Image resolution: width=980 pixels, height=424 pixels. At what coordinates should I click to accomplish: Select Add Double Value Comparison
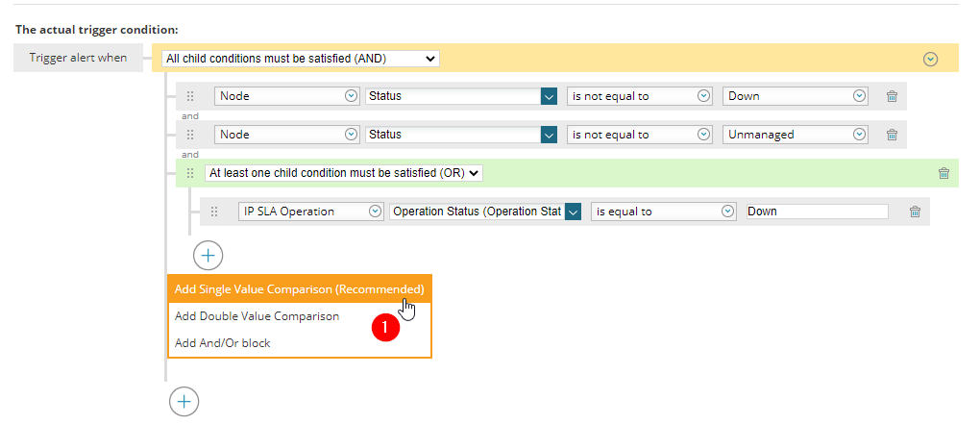[257, 316]
